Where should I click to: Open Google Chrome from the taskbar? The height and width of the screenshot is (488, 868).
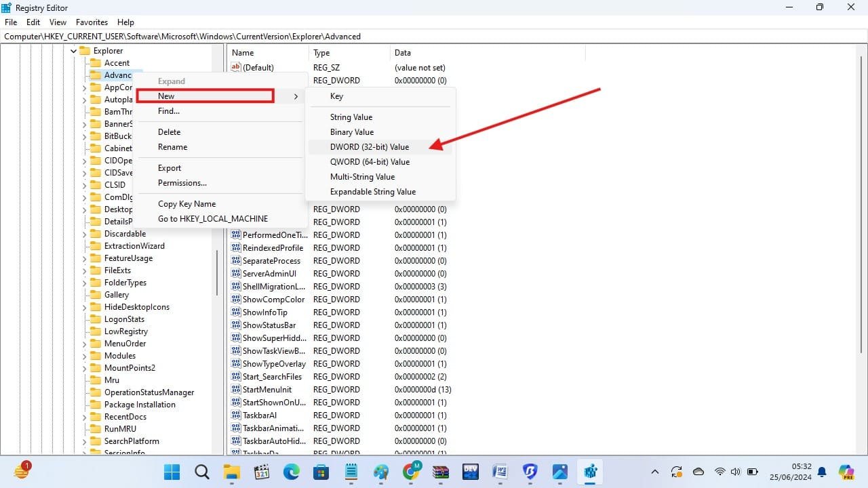[411, 472]
